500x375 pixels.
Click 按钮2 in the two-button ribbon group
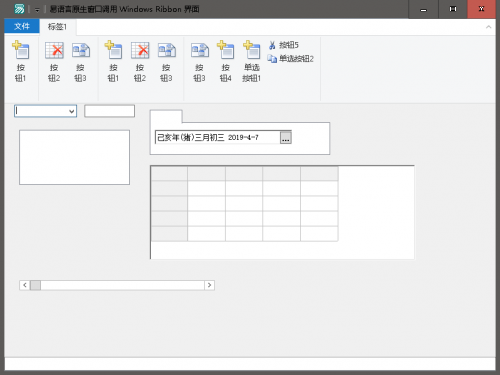(x=54, y=62)
